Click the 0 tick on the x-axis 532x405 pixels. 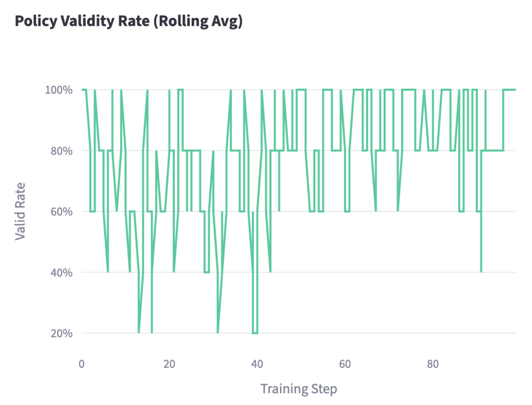click(82, 364)
